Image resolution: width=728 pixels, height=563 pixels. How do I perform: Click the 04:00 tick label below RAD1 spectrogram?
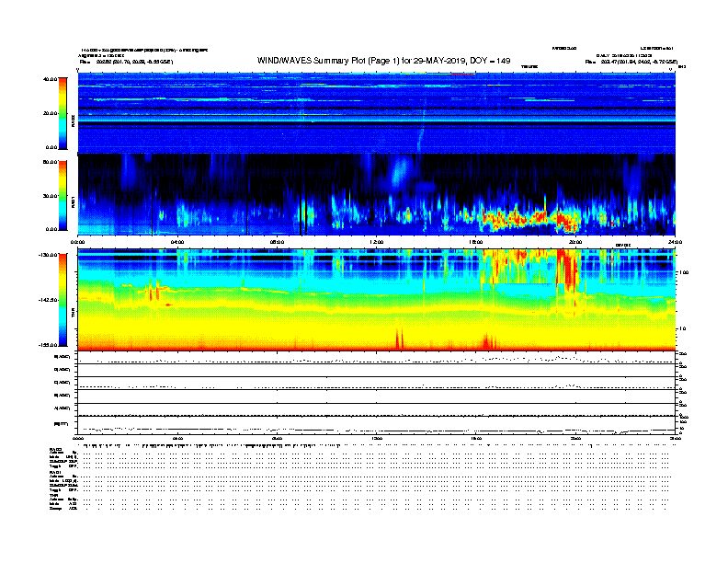pos(177,242)
